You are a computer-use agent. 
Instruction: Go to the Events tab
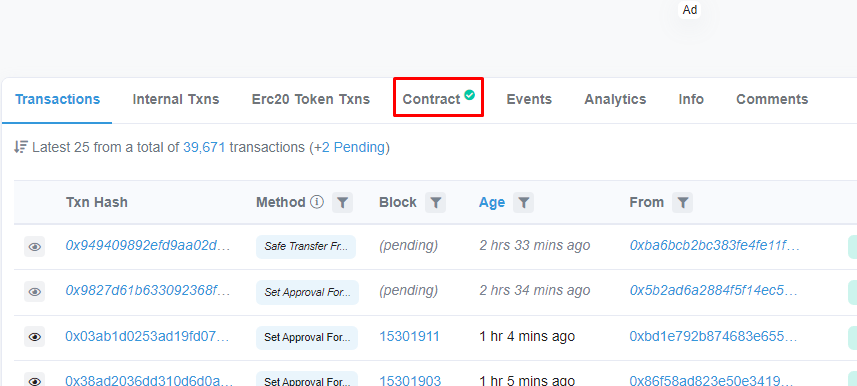(x=529, y=100)
